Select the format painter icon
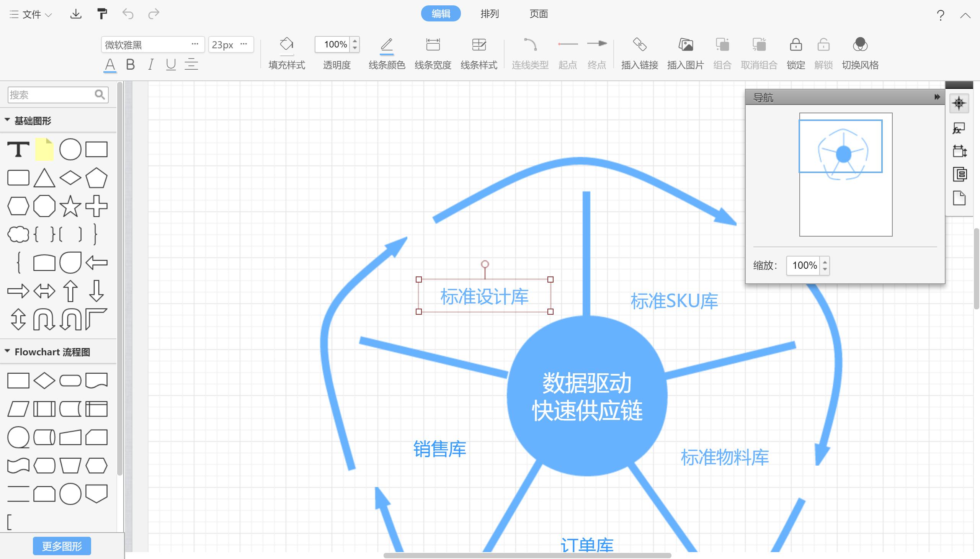980x559 pixels. click(x=102, y=13)
